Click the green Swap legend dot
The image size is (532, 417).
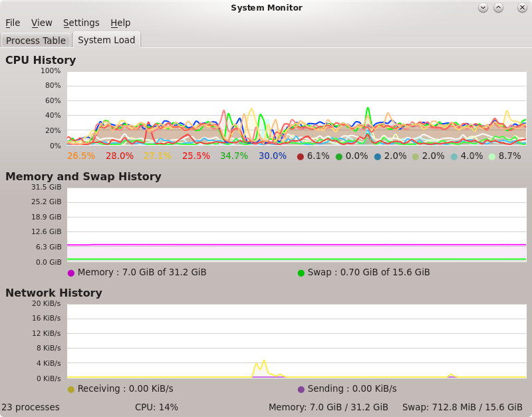click(x=301, y=273)
